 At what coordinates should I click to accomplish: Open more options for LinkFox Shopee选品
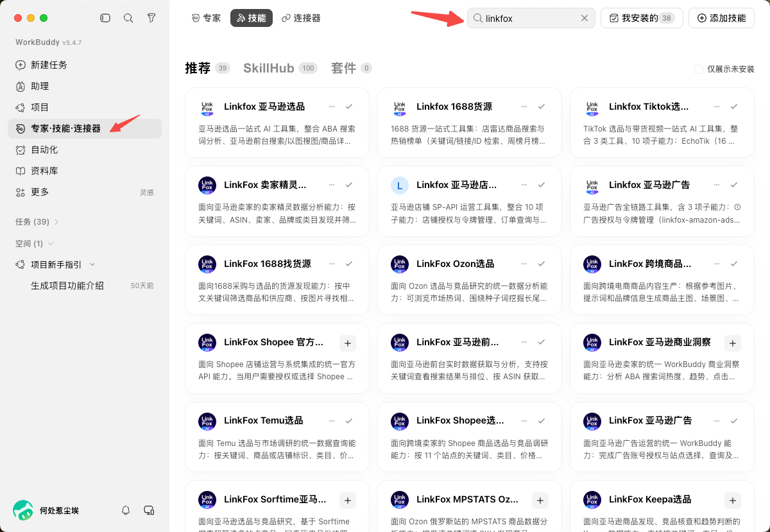click(x=524, y=421)
